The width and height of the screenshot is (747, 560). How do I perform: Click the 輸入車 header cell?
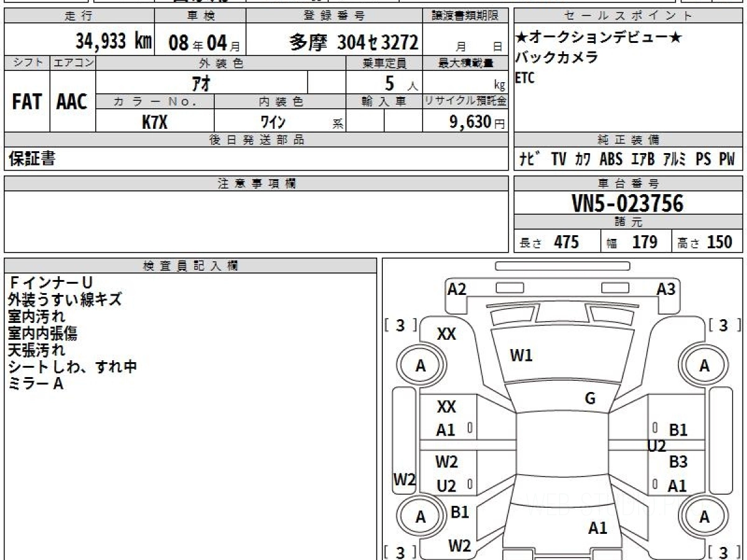(384, 101)
